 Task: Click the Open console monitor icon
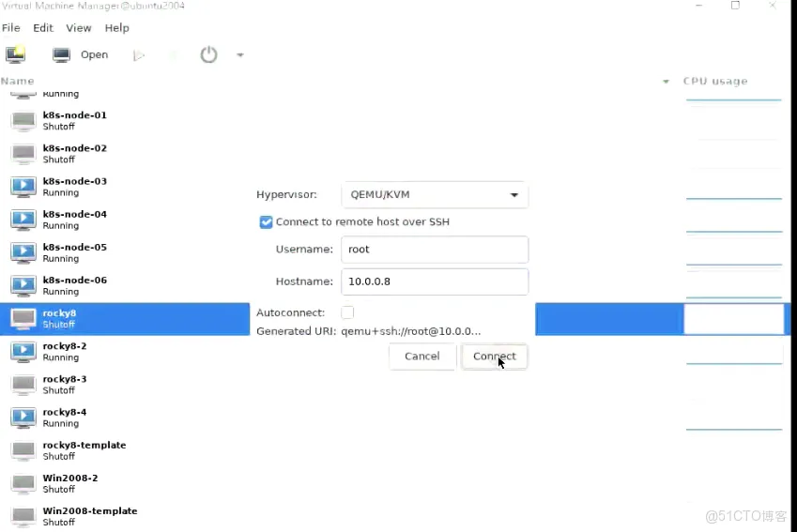(x=62, y=54)
